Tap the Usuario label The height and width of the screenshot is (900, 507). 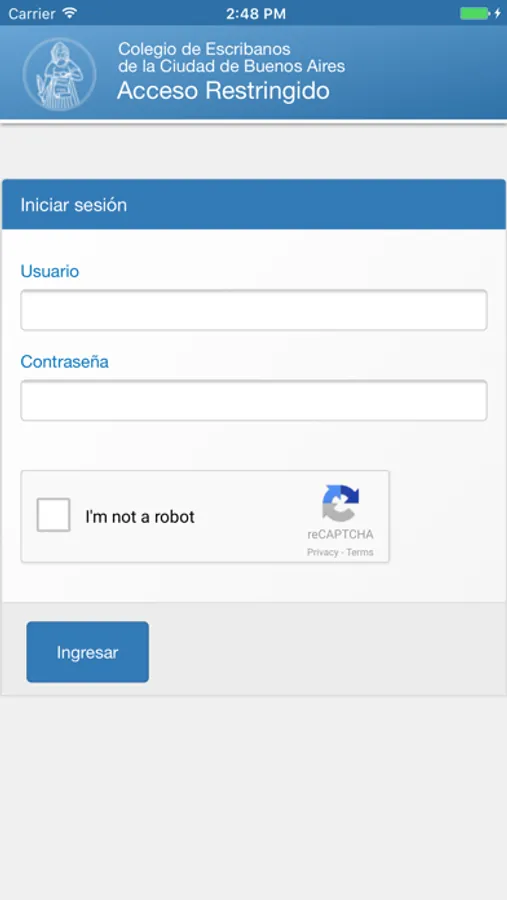(x=50, y=271)
